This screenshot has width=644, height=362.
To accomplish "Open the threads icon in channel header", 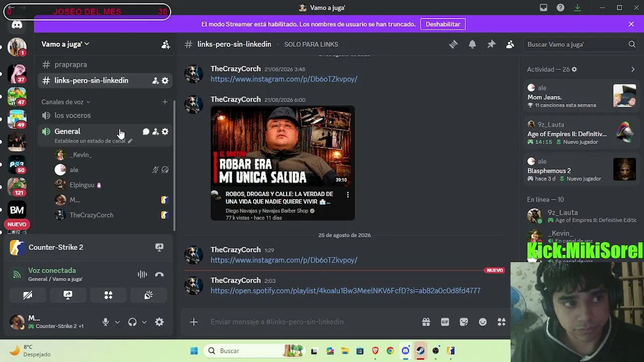I will coord(453,44).
